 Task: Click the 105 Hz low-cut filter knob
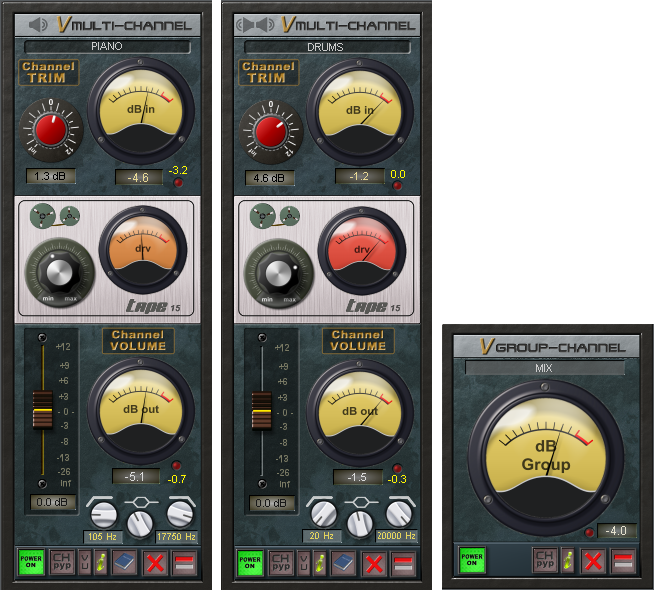(x=103, y=514)
